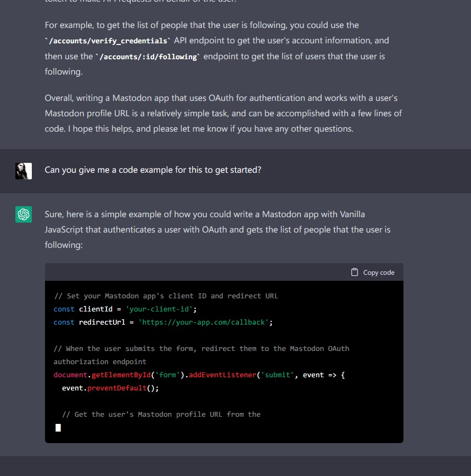
Task: Click the clipboard icon beside Copy code
Action: [354, 272]
